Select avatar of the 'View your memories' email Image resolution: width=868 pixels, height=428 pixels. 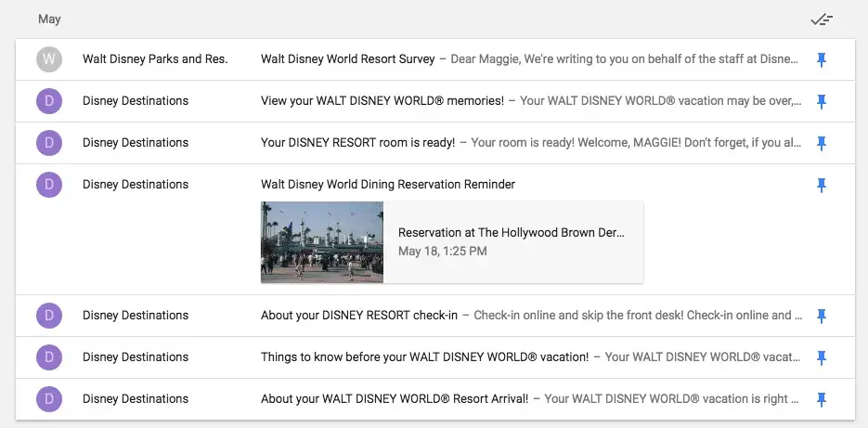[x=49, y=101]
